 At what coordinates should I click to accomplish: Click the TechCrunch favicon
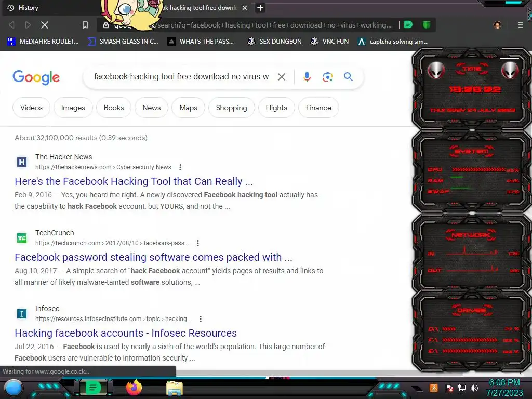pos(22,238)
